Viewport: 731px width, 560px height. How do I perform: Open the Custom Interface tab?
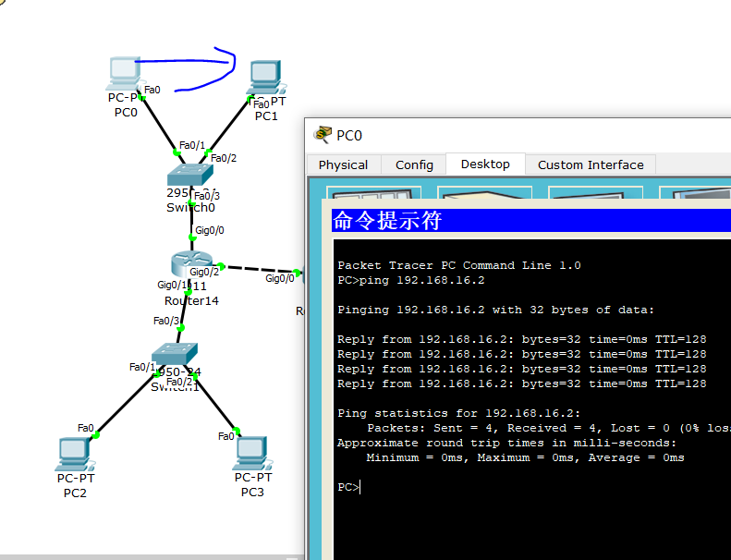(x=591, y=165)
